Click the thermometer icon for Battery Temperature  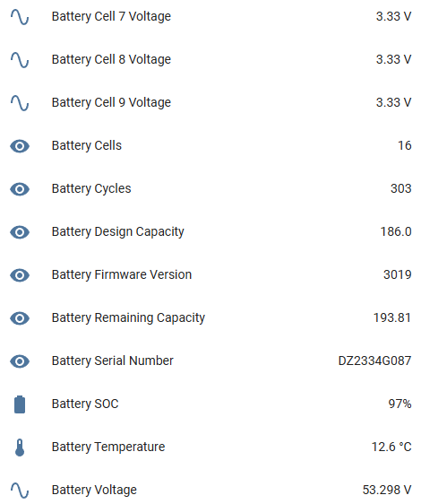(20, 448)
